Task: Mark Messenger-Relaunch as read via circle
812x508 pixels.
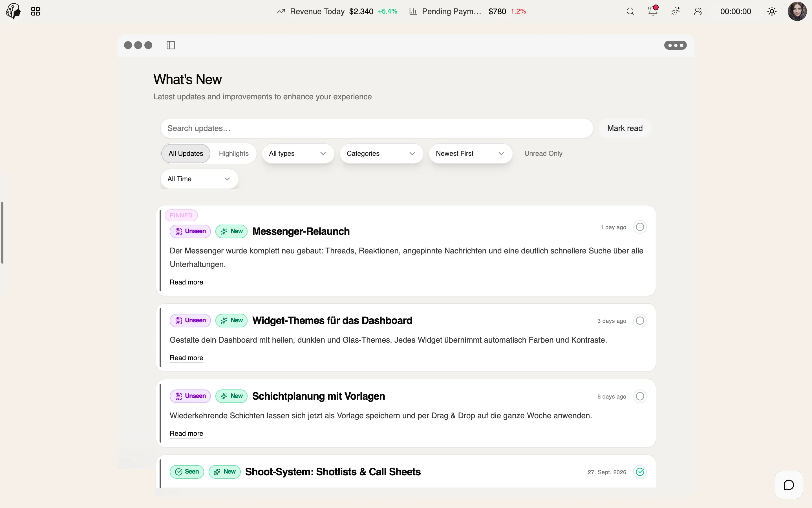Action: click(640, 227)
